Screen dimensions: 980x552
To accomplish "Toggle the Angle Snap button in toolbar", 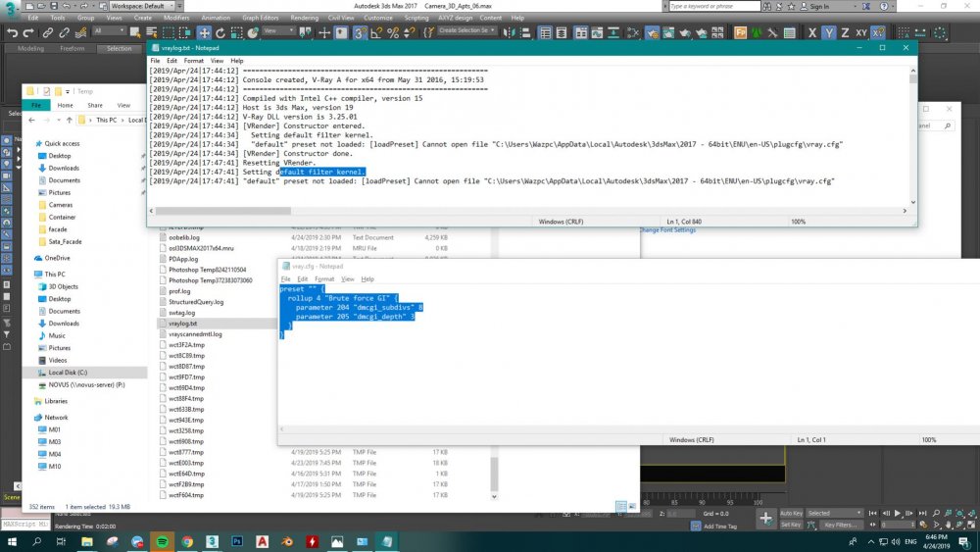I will 375,32.
